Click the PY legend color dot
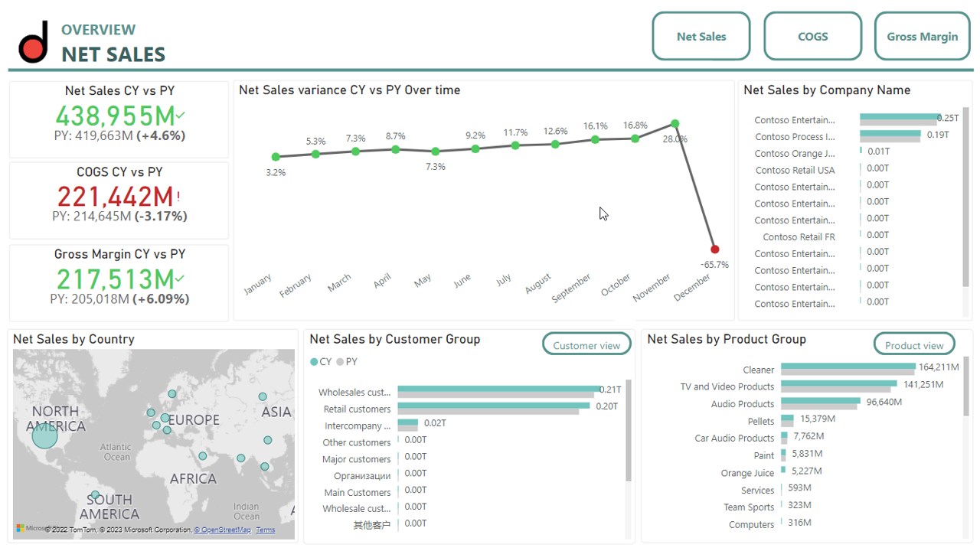This screenshot has height=551, width=980. tap(340, 362)
